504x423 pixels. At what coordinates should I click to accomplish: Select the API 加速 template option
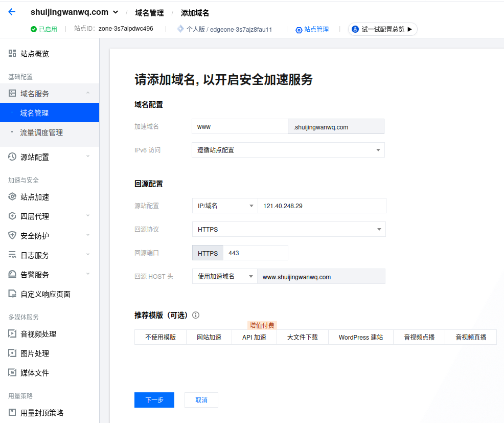[x=254, y=337]
